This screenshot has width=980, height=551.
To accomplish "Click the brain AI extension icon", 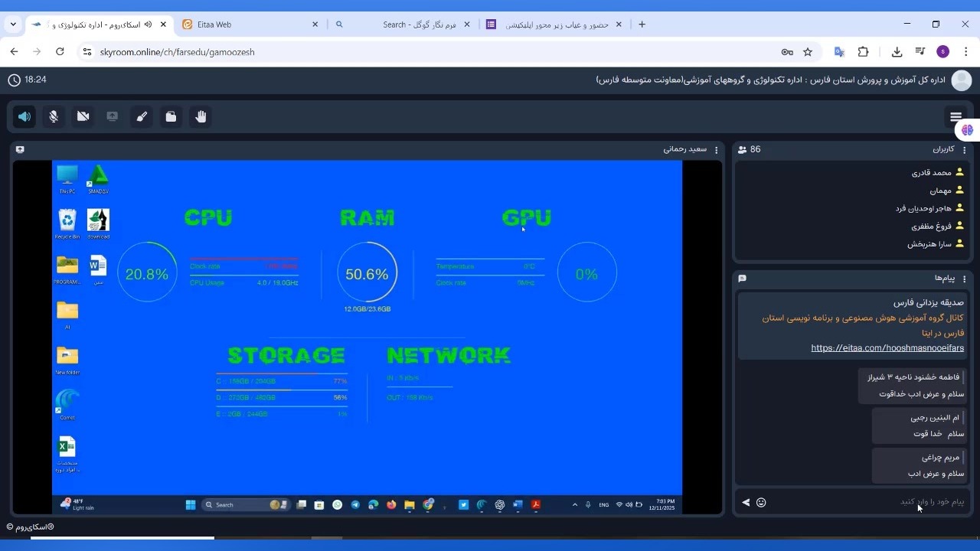I will (x=968, y=130).
